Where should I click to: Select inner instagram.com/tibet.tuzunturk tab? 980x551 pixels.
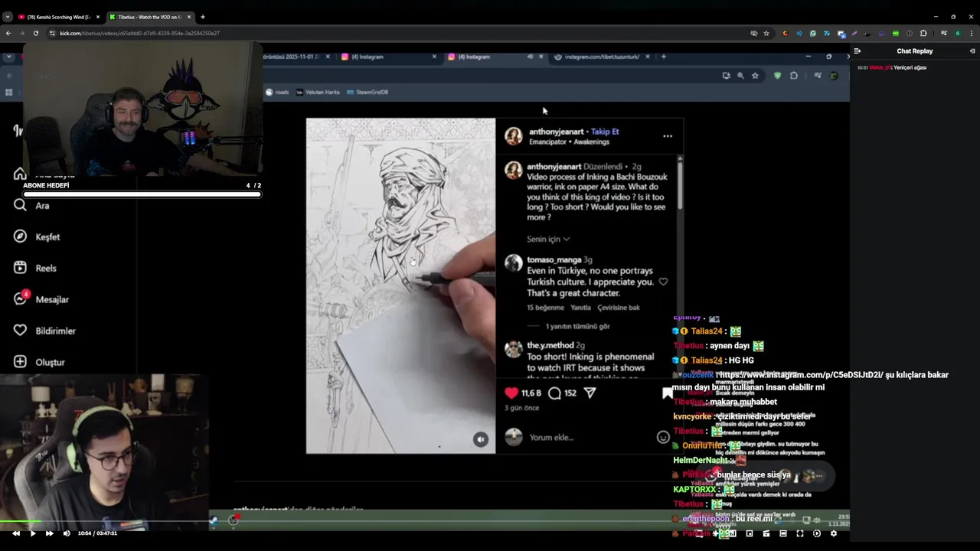(601, 57)
